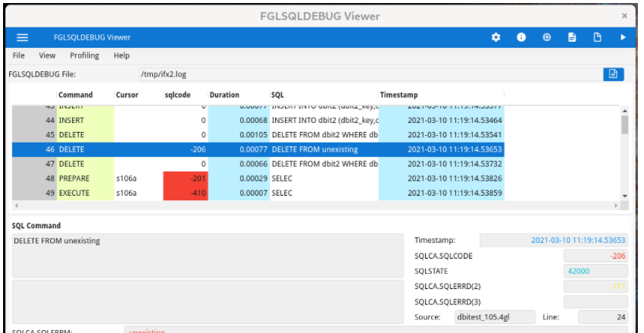Select row 44 INSERT command
Image resolution: width=644 pixels, height=333 pixels.
click(258, 121)
